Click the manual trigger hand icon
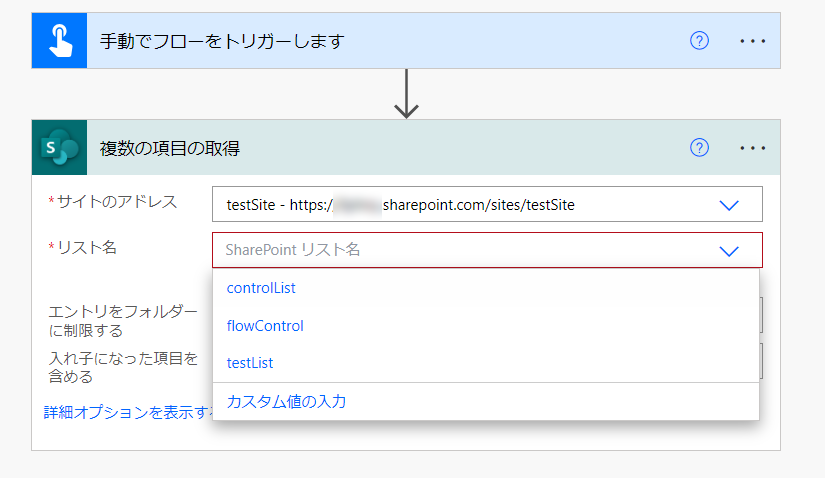The height and width of the screenshot is (478, 825). click(59, 41)
